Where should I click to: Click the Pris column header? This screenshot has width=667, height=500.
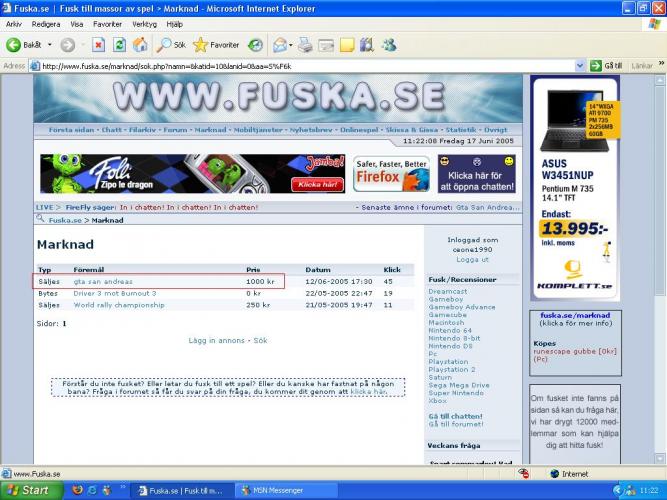coord(253,270)
